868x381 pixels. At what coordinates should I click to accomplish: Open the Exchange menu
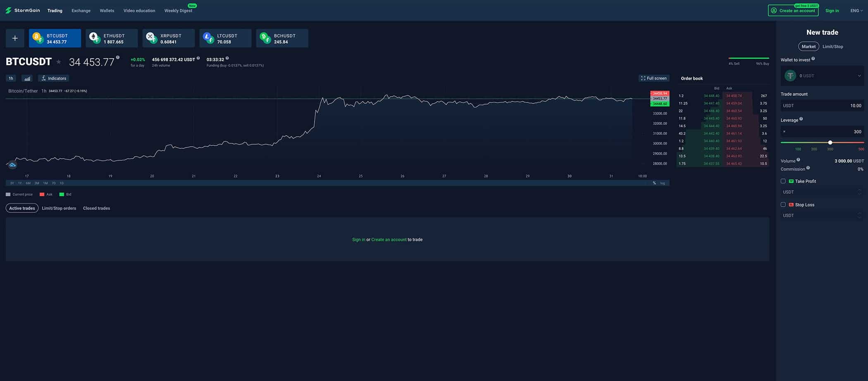point(81,11)
